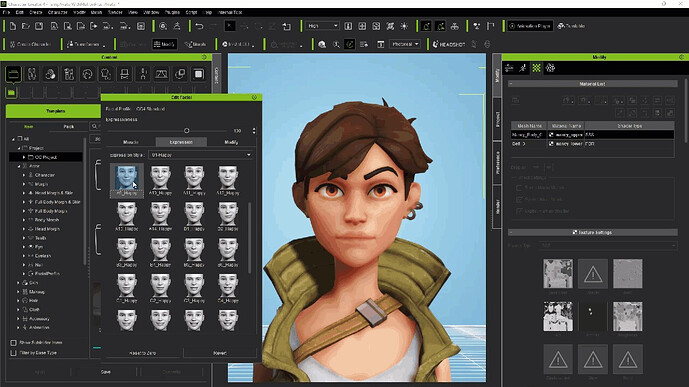Click the Save button in Content panel
This screenshot has width=689, height=387.
pyautogui.click(x=105, y=372)
